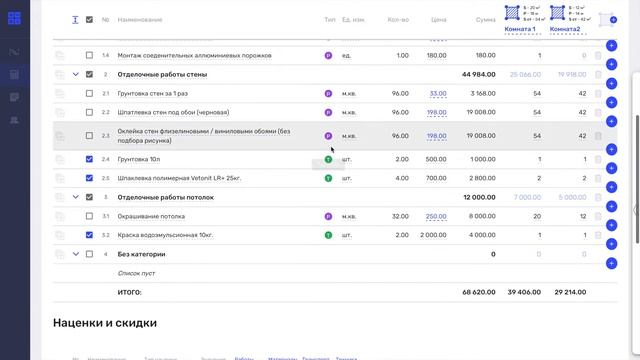Screen dimensions: 640x360
Task: Click purple P type badge for Окрашивание потолка
Action: click(328, 216)
